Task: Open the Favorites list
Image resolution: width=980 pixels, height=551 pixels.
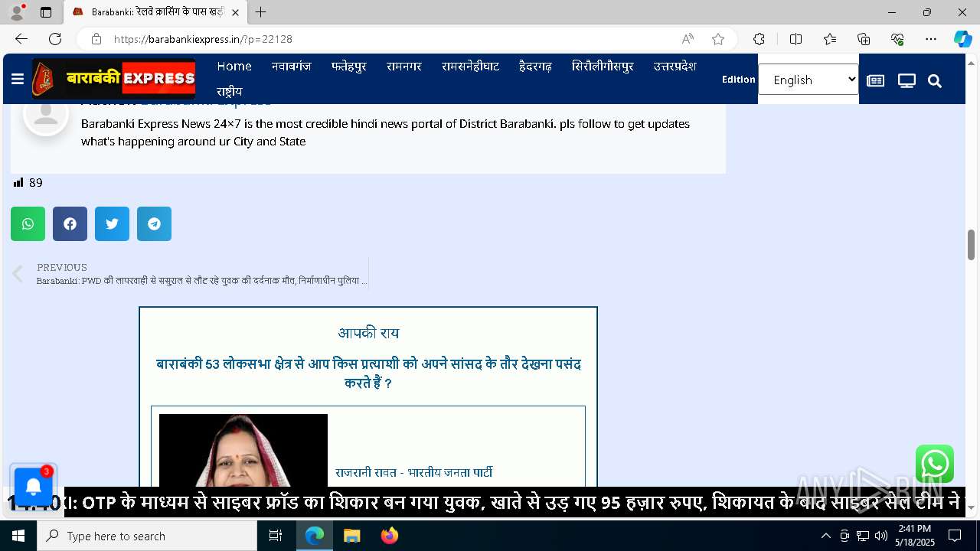Action: pyautogui.click(x=830, y=39)
